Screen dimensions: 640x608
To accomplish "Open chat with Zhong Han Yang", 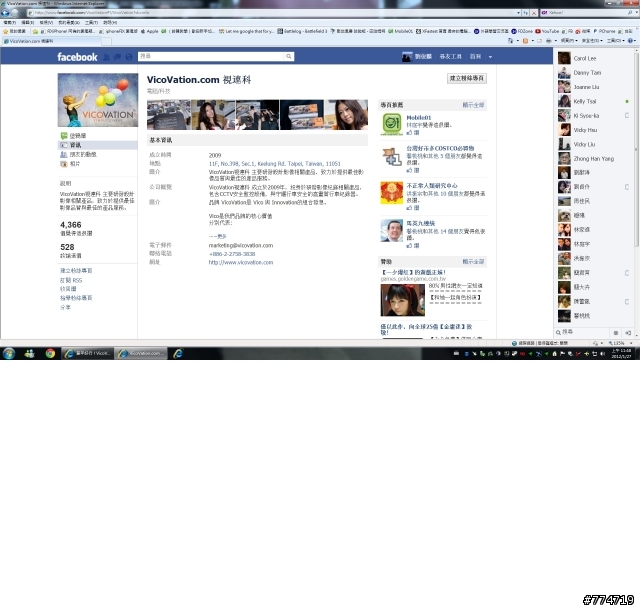I will click(593, 159).
